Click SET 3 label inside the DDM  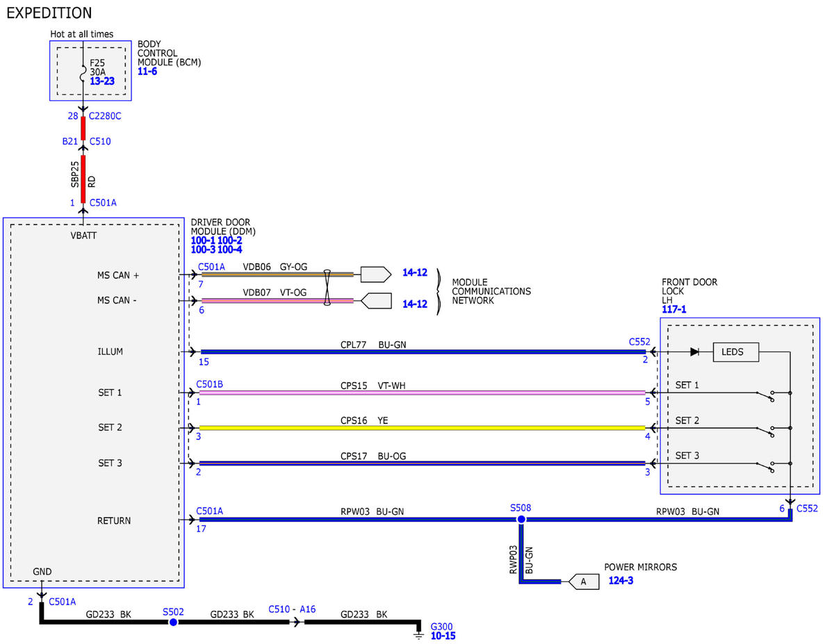(x=110, y=463)
